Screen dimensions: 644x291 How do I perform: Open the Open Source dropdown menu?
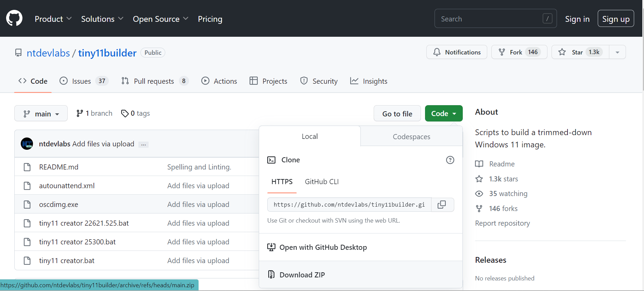[160, 19]
